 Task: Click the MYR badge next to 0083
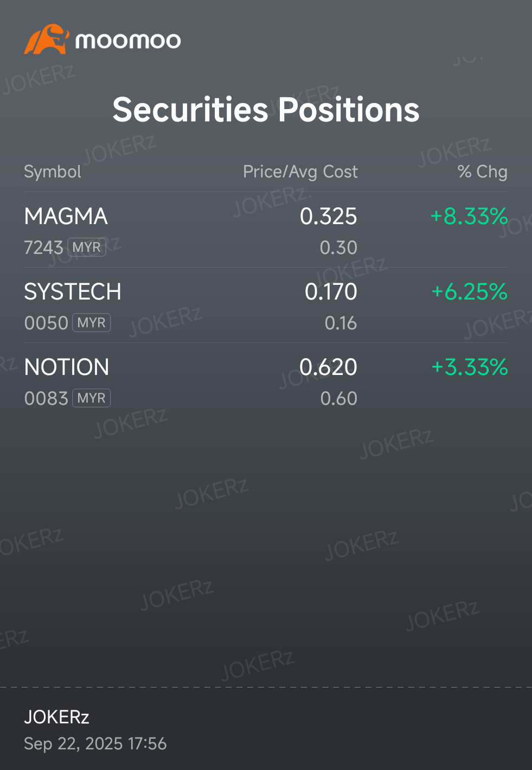click(92, 398)
